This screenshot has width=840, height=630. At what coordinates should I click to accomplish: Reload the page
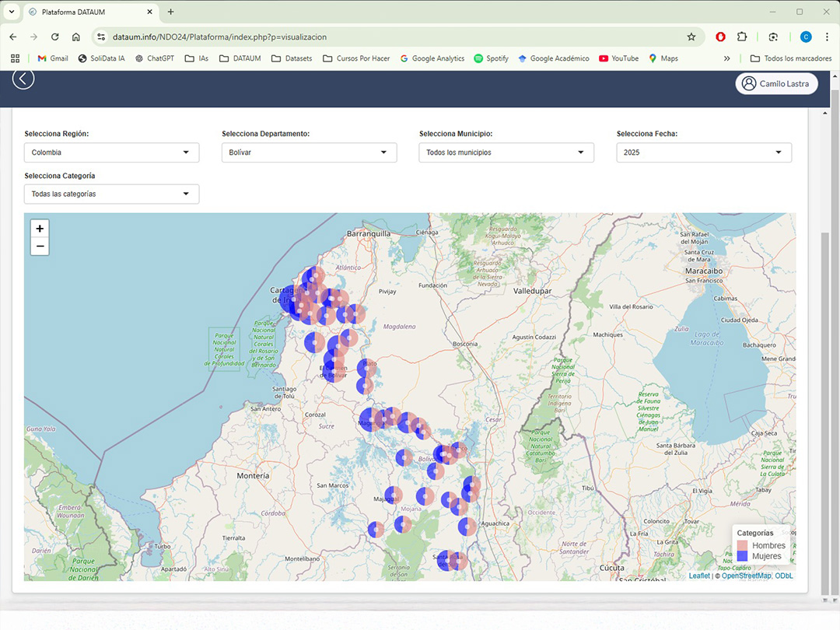[54, 37]
